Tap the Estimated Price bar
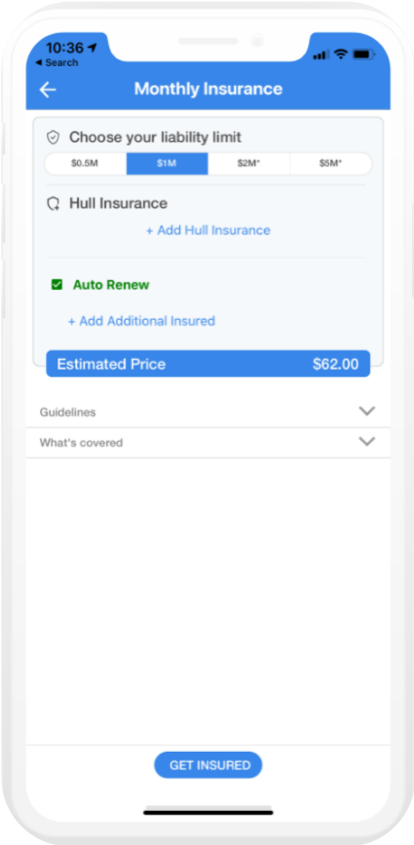Screen dimensions: 414x845 click(x=208, y=364)
